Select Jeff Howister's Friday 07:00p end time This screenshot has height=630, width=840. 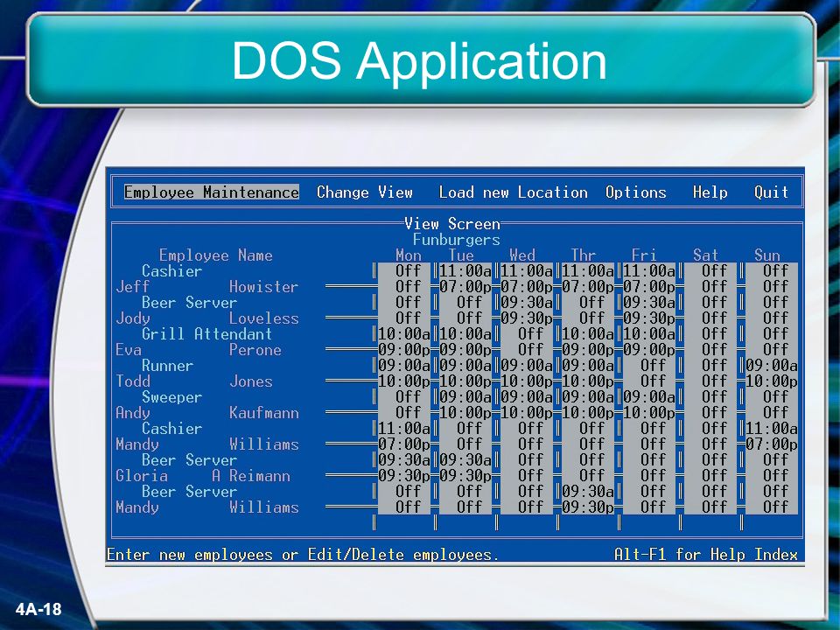click(x=648, y=287)
